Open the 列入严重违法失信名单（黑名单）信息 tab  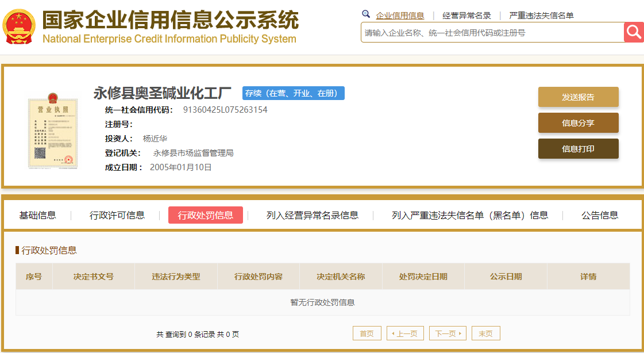click(x=470, y=215)
